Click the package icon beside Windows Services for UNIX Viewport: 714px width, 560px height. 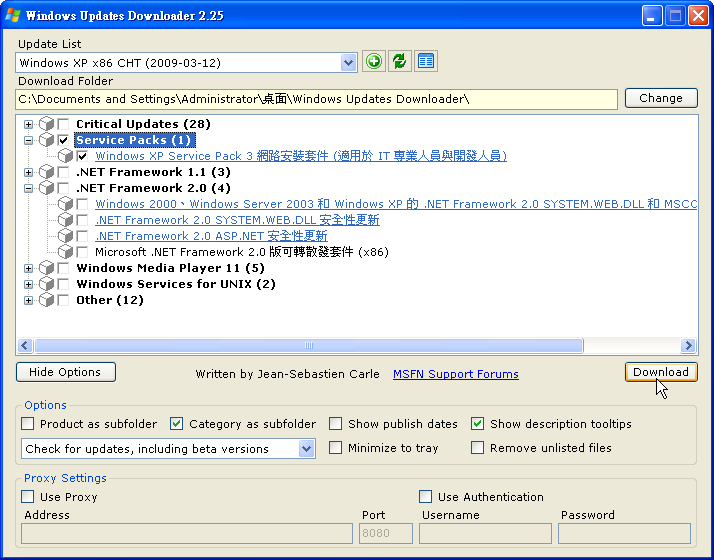click(46, 284)
